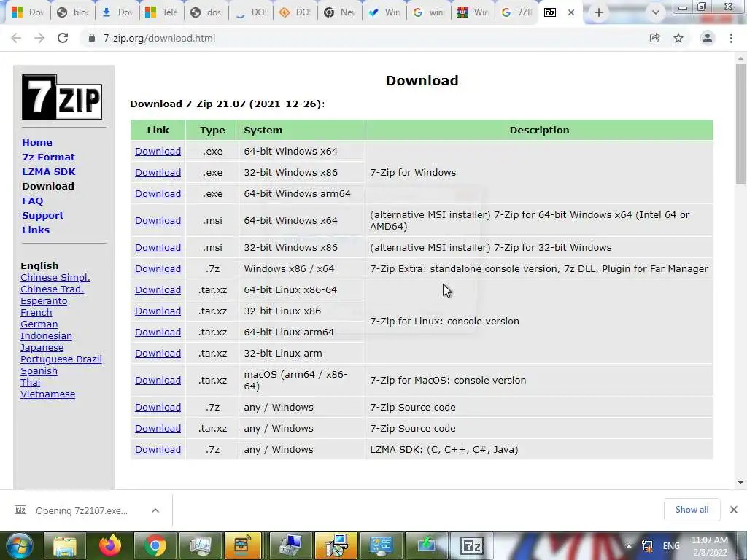The height and width of the screenshot is (560, 747).
Task: Switch to the Télé tab
Action: tap(163, 12)
